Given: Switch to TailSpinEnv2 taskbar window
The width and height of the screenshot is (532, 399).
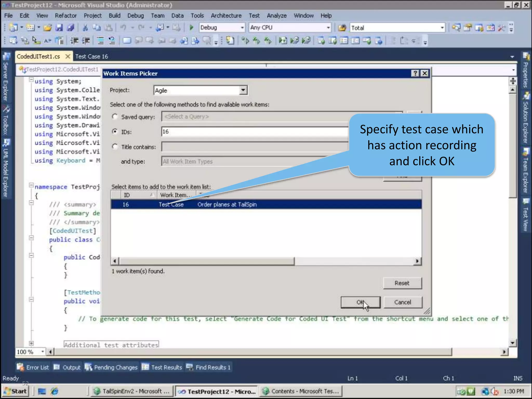Looking at the screenshot, I should pyautogui.click(x=132, y=391).
